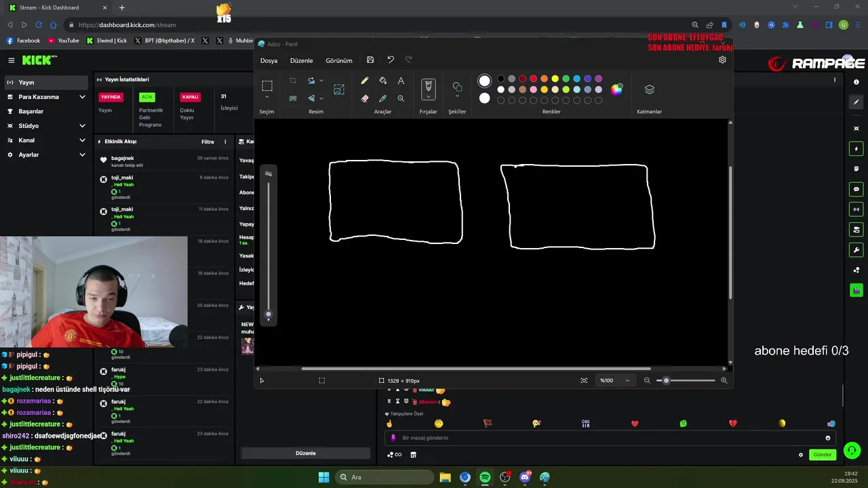
Task: Open Başarılar in Kick sidebar
Action: [x=45, y=111]
